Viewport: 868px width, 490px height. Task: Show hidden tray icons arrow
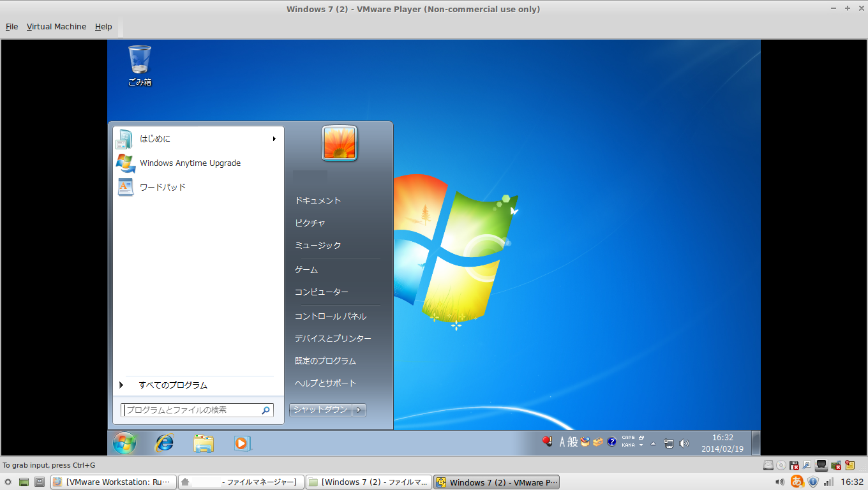pos(653,443)
